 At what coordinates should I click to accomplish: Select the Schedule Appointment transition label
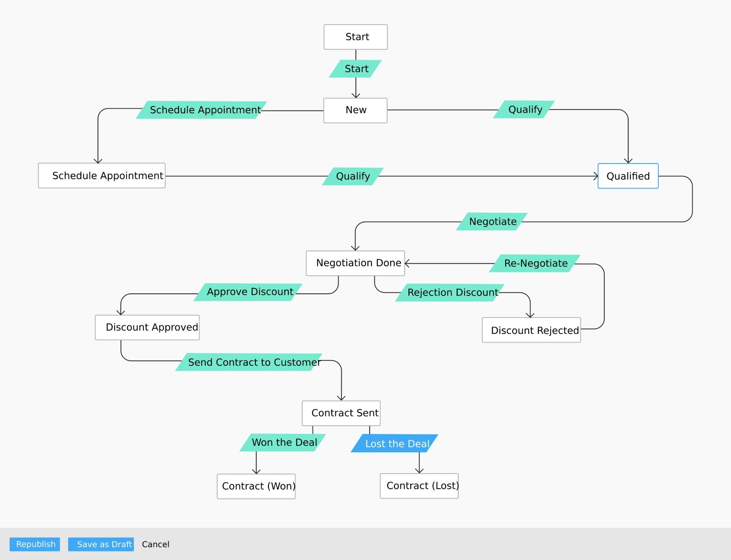click(x=201, y=110)
